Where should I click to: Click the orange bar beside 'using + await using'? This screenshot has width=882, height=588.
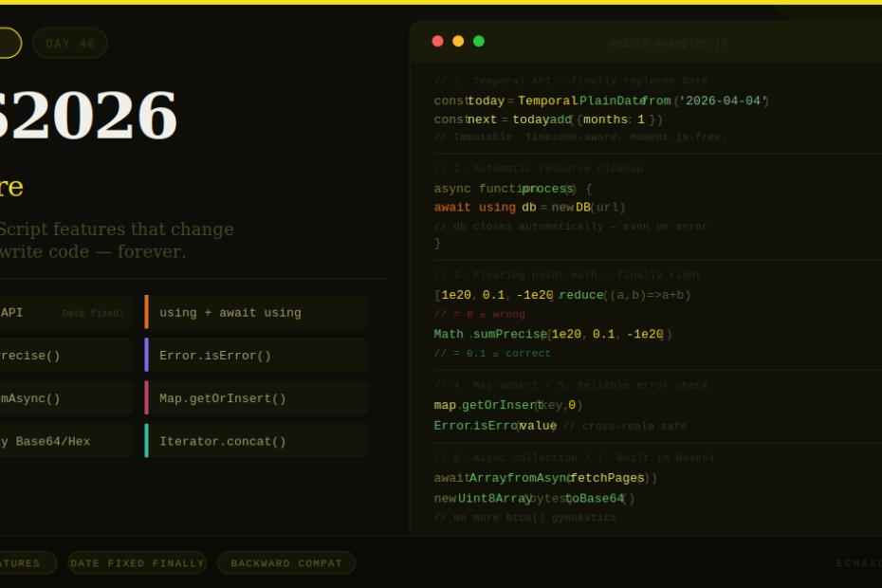146,312
